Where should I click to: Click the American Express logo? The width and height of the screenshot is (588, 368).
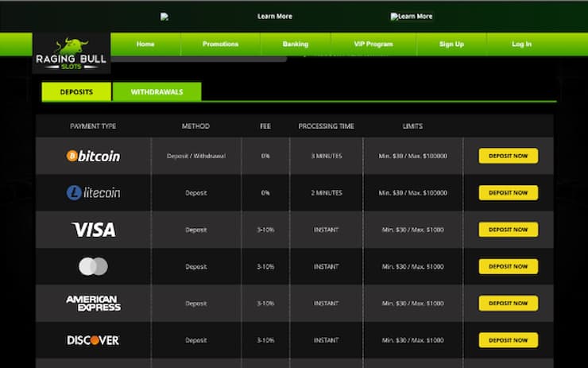point(94,303)
